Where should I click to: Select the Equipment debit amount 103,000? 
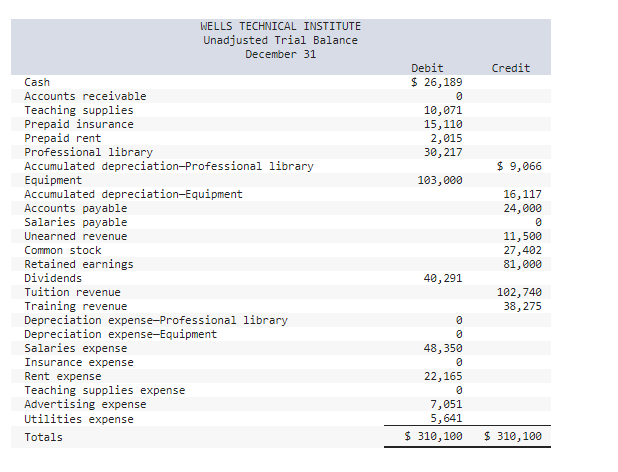pyautogui.click(x=440, y=180)
